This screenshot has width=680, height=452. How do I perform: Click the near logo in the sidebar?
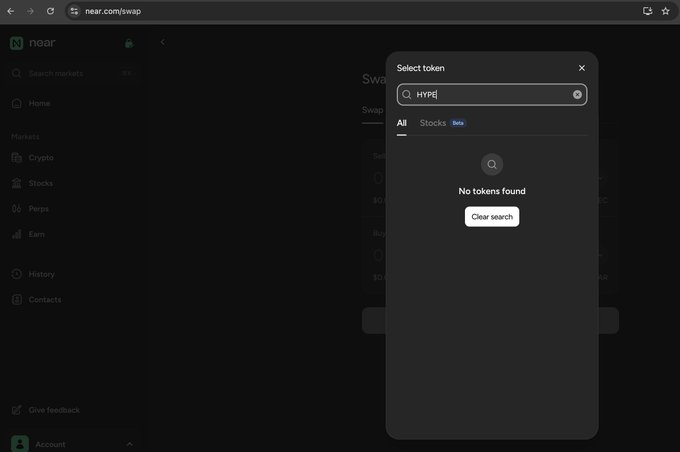coord(33,43)
